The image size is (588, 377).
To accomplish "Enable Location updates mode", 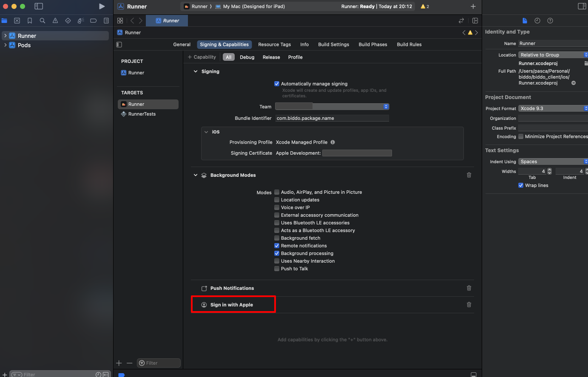I will coord(277,200).
